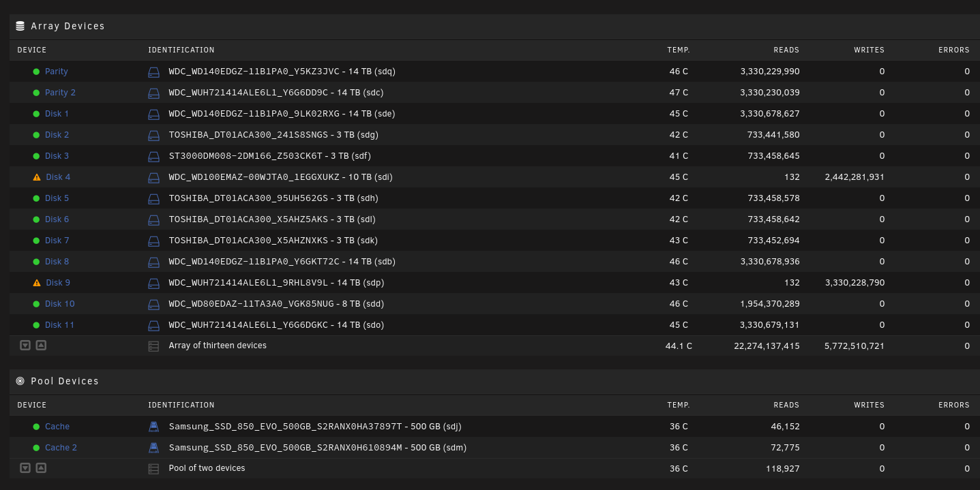Open the Disk 11 device link
This screenshot has height=490, width=980.
coord(59,325)
